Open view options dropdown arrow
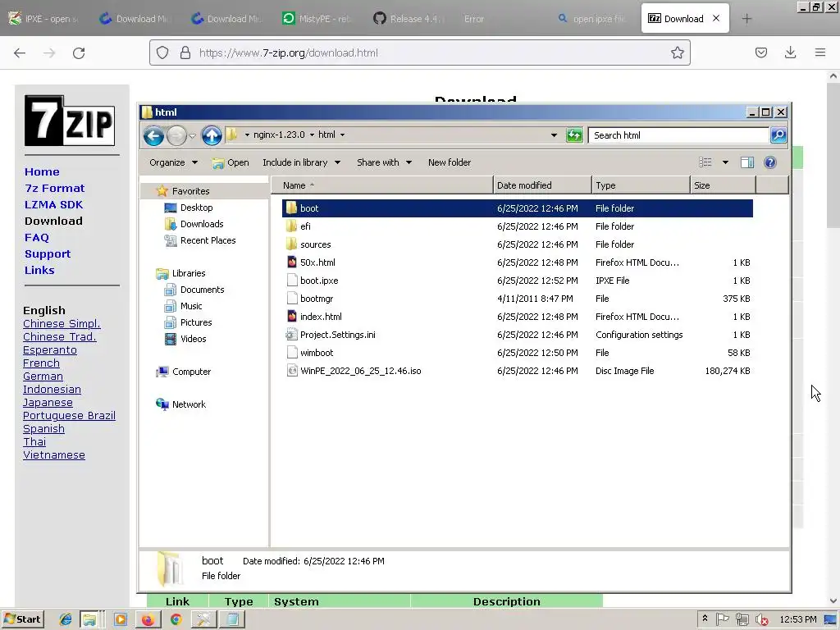This screenshot has height=630, width=840. pyautogui.click(x=725, y=162)
